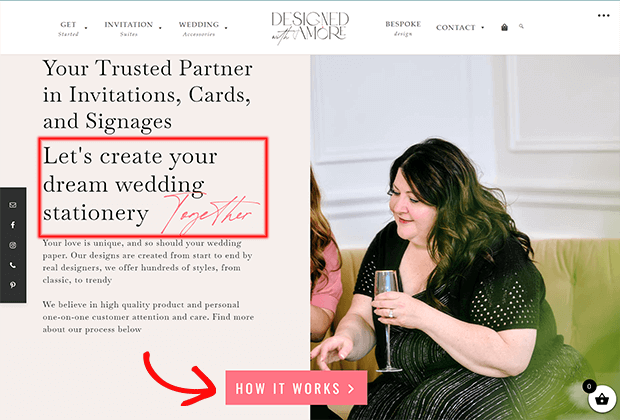Open the floating cart basket button

[602, 399]
